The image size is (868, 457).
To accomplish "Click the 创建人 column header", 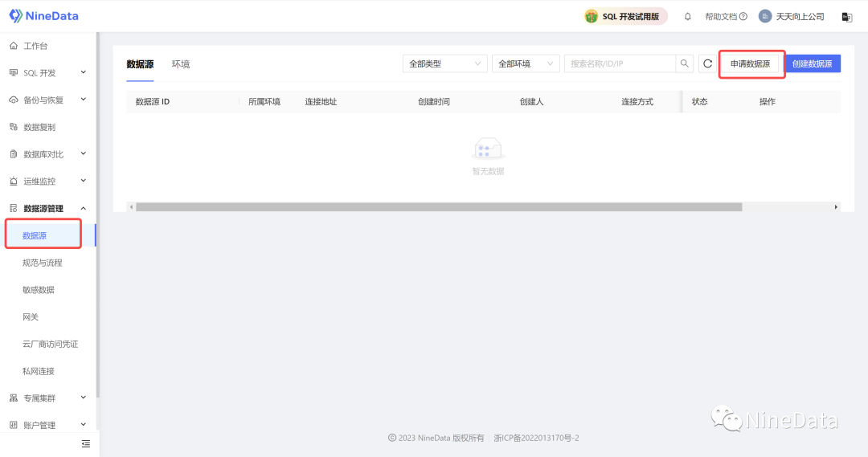I will pos(531,102).
